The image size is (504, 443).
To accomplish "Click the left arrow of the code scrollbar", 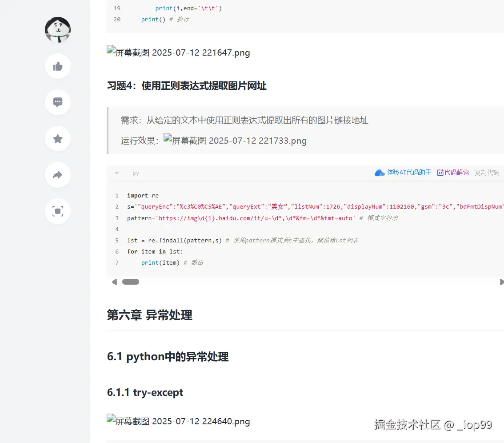I will [114, 282].
